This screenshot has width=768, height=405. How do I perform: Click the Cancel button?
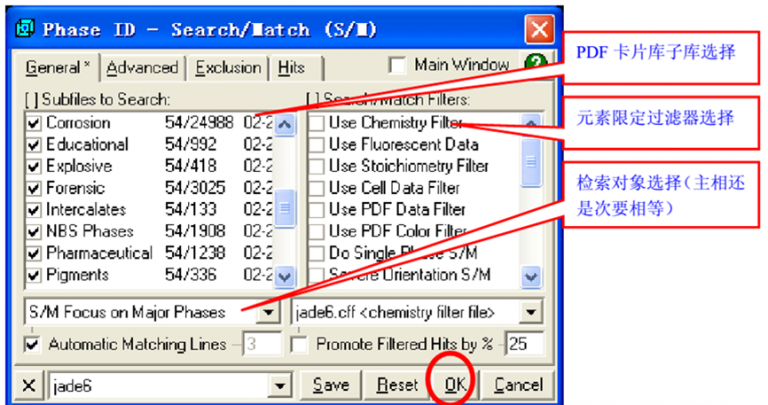click(x=518, y=385)
